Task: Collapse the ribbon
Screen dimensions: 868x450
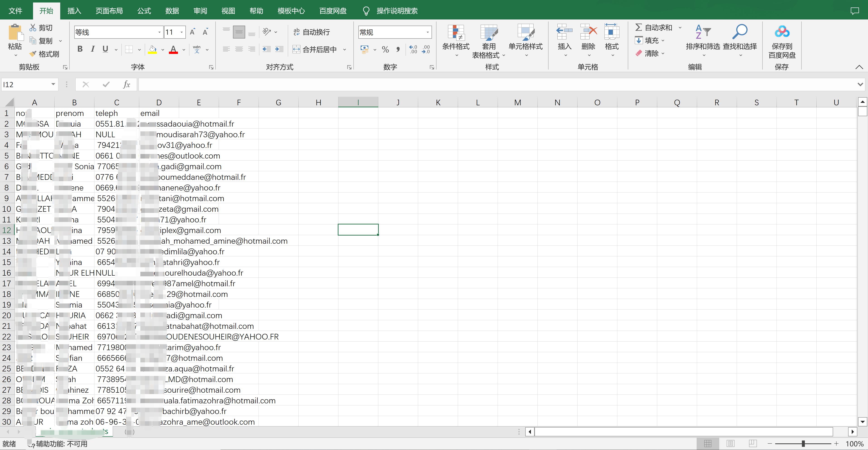Action: (859, 67)
